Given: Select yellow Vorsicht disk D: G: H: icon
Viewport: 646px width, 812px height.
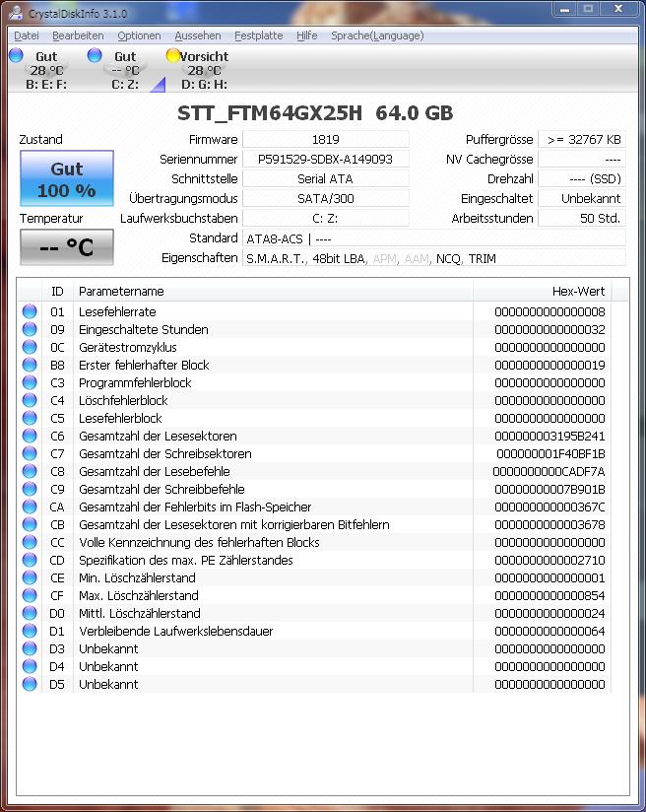Looking at the screenshot, I should tap(173, 55).
